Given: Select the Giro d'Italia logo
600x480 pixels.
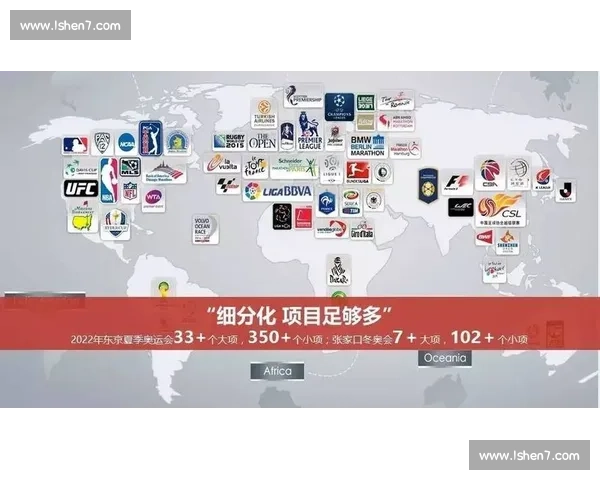Looking at the screenshot, I should pyautogui.click(x=362, y=230).
